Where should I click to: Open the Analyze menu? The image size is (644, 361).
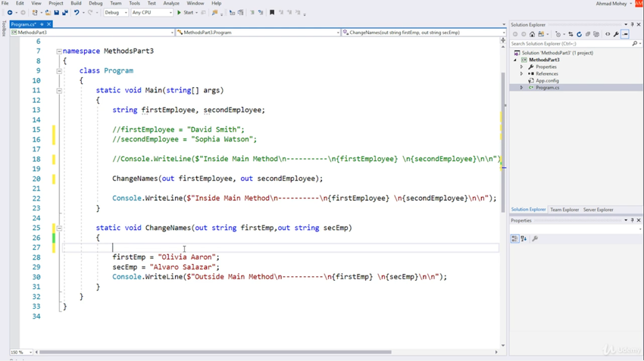[x=171, y=3]
